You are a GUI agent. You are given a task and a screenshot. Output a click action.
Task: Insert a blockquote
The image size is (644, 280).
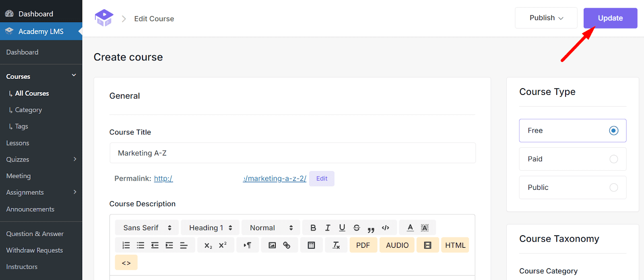371,229
